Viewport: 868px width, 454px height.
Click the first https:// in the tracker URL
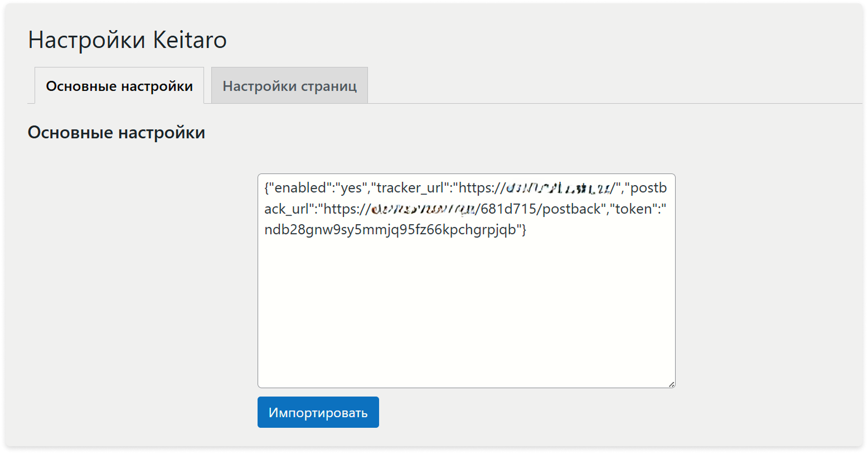[x=482, y=188]
